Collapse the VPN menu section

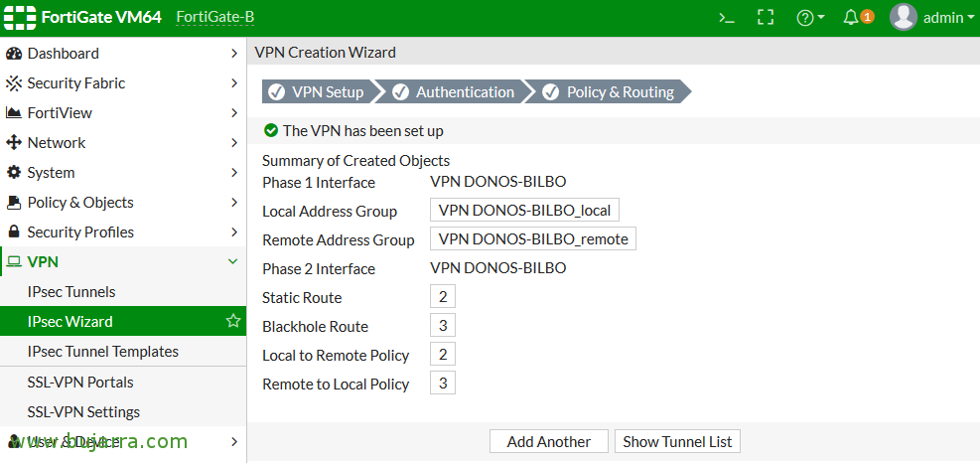pos(233,262)
